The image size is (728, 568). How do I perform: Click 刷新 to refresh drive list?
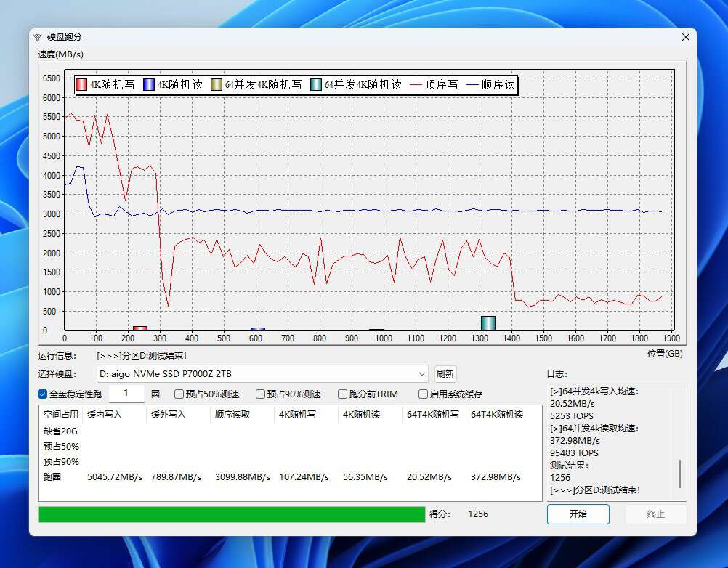[445, 373]
